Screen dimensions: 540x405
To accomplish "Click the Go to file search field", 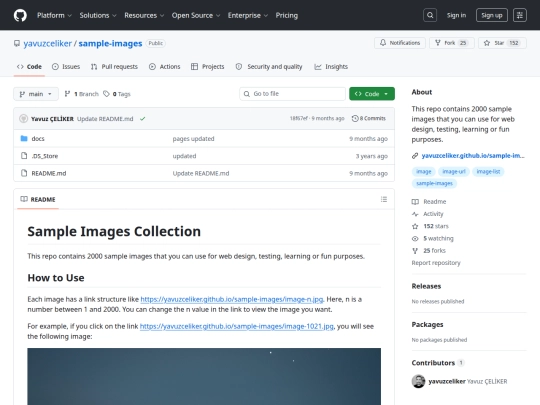I will pyautogui.click(x=292, y=94).
